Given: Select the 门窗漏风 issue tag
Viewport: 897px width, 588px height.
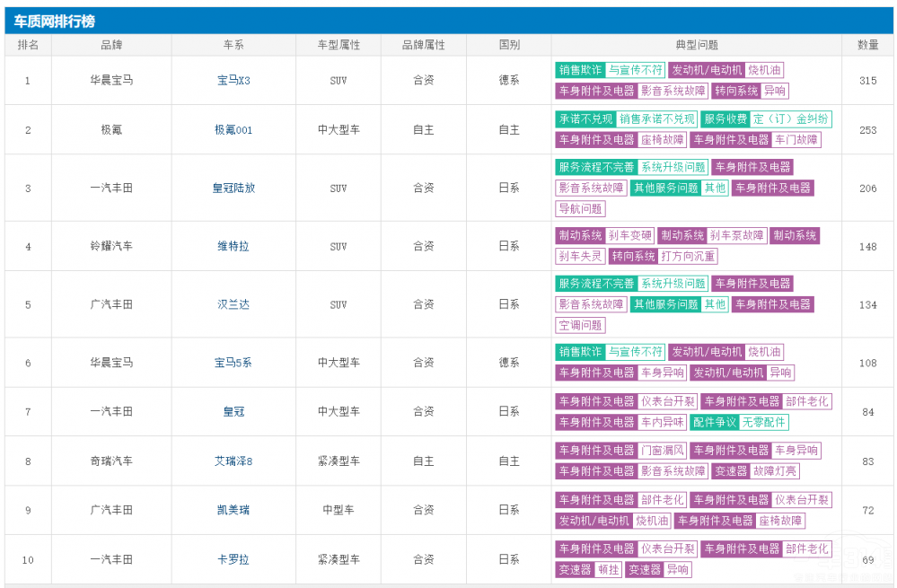Looking at the screenshot, I should (663, 451).
